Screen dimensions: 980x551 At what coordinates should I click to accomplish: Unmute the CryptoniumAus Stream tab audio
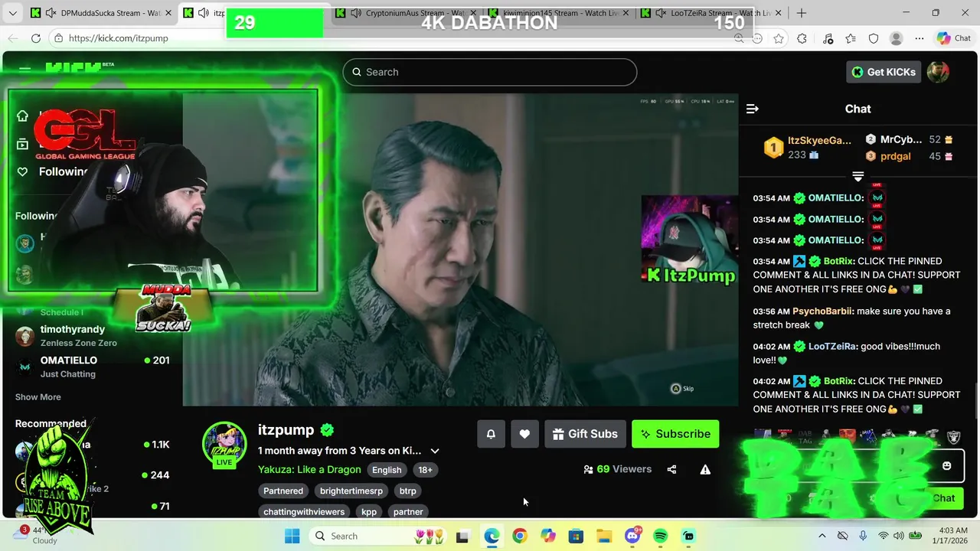(x=356, y=13)
